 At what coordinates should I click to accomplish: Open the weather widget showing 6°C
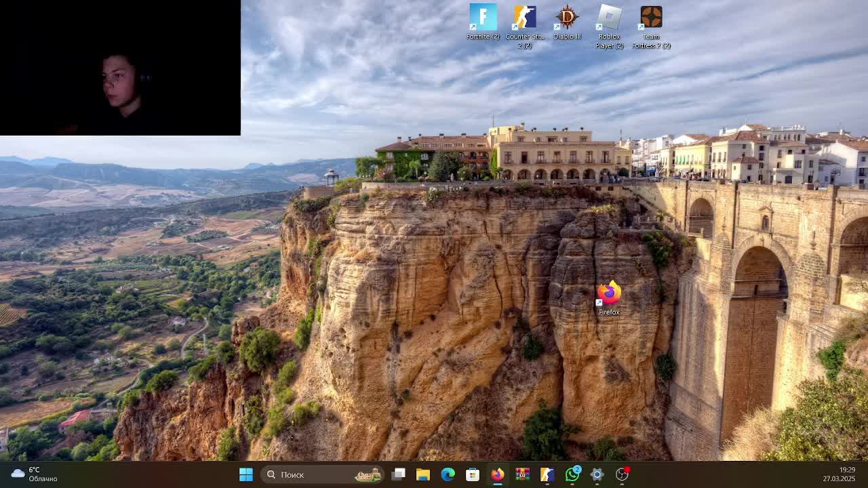coord(34,474)
